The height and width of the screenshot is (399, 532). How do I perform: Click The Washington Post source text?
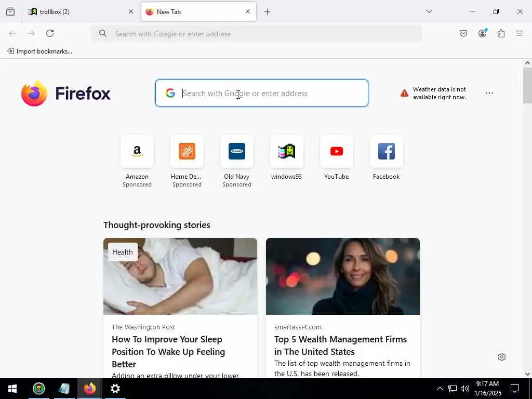pyautogui.click(x=143, y=327)
